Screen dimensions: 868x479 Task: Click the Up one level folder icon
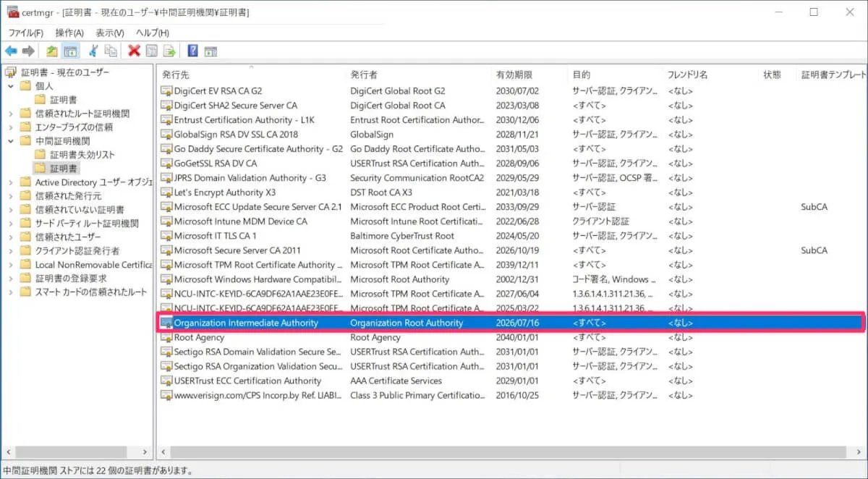[51, 51]
